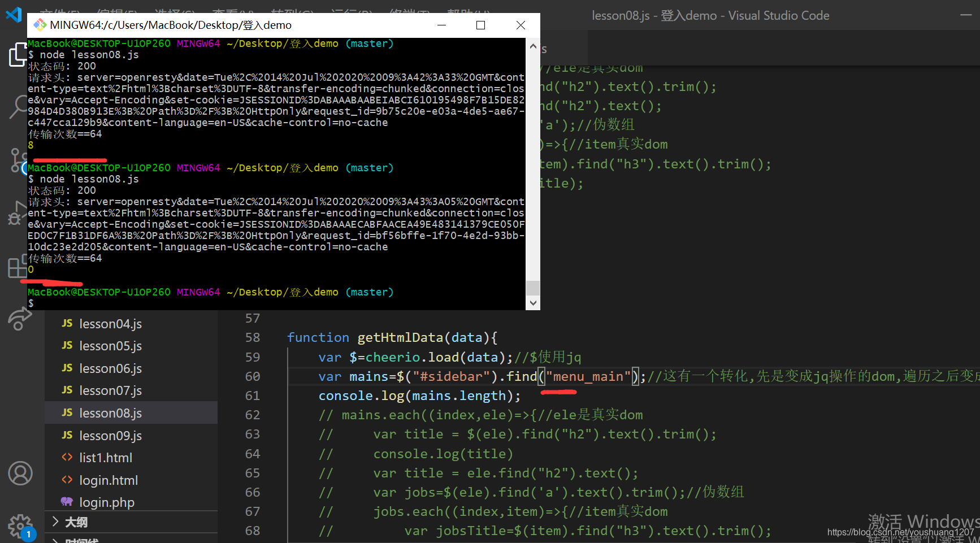Viewport: 980px width, 543px height.
Task: Click the "#sidebar" selector string in the code
Action: click(452, 376)
